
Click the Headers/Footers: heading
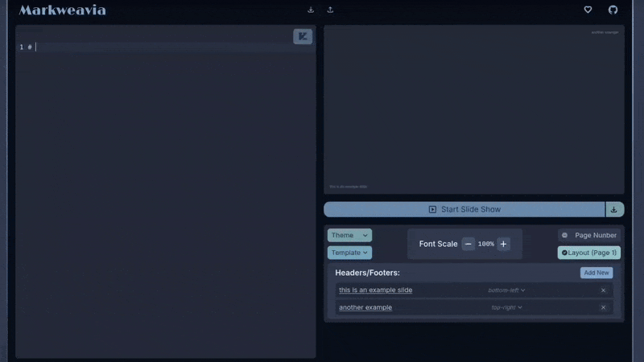[x=367, y=273]
